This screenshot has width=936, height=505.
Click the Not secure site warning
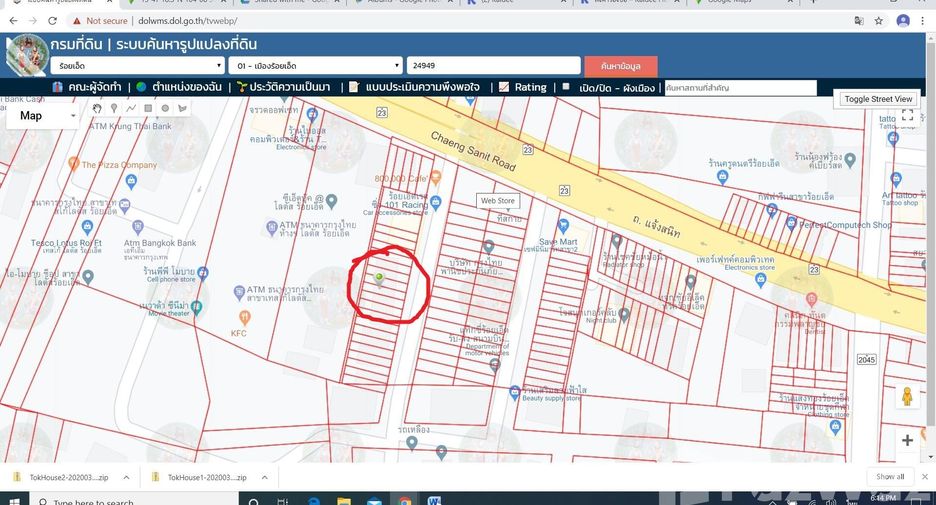pyautogui.click(x=100, y=21)
